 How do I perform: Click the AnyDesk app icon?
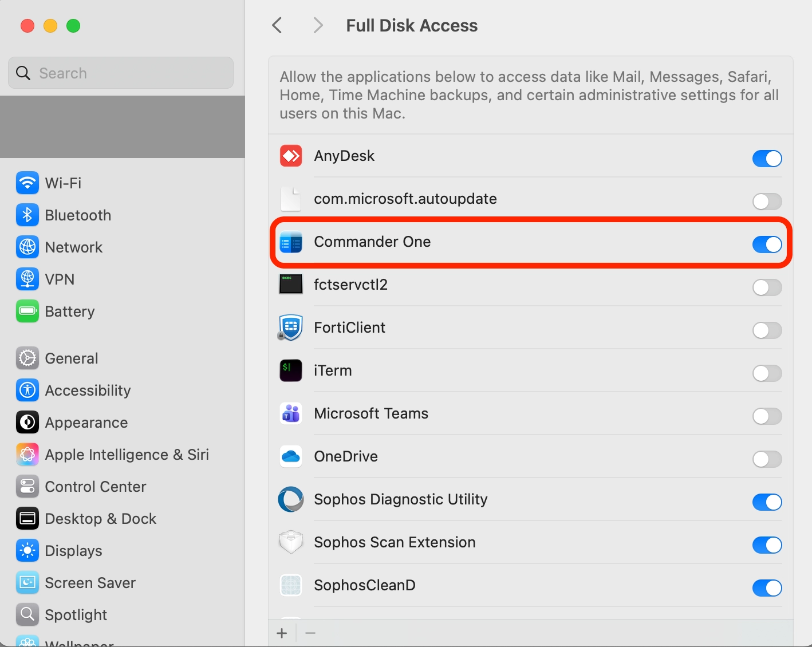pyautogui.click(x=291, y=156)
